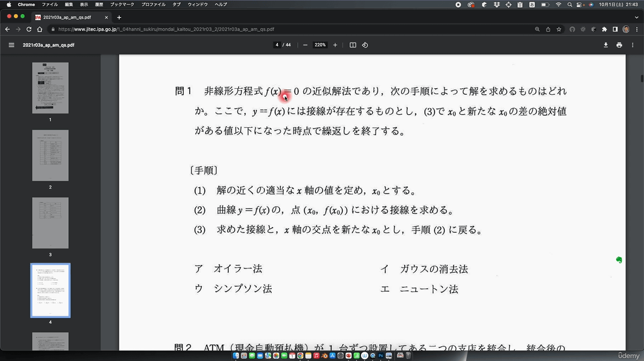
Task: Click the date and time in menu bar
Action: pos(618,4)
